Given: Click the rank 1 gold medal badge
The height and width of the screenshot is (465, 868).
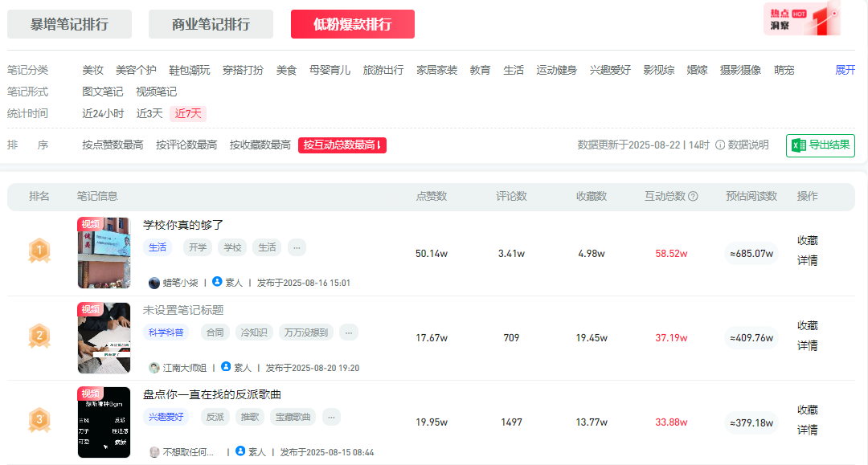Looking at the screenshot, I should 39,252.
